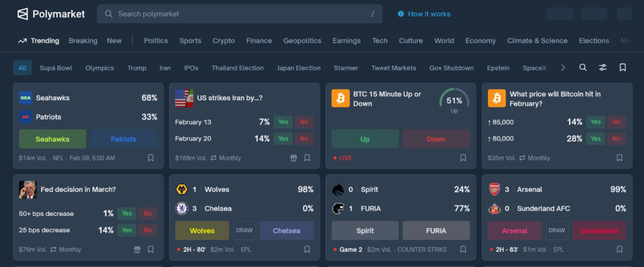
Task: Bookmark the Seahawks vs Patriots market
Action: click(151, 158)
